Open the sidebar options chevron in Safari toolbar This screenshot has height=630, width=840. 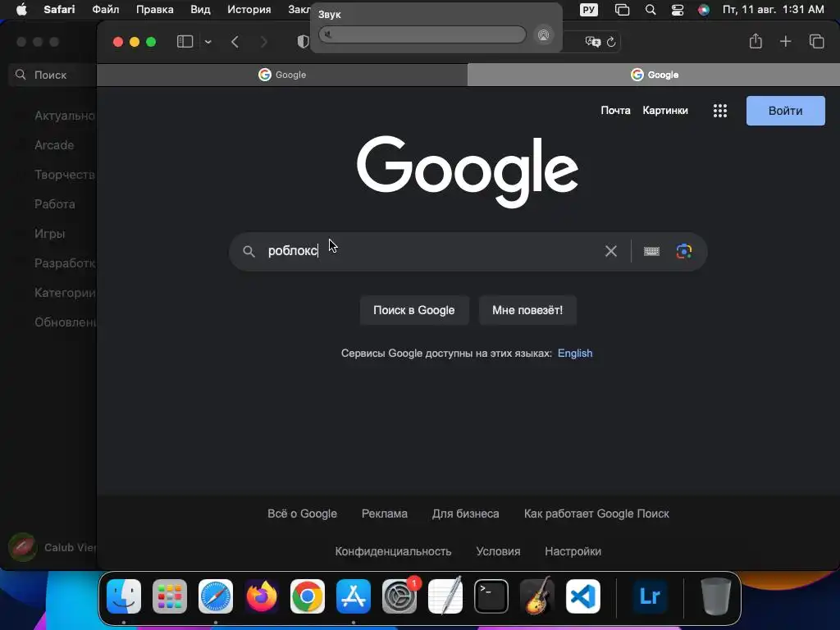pyautogui.click(x=208, y=42)
